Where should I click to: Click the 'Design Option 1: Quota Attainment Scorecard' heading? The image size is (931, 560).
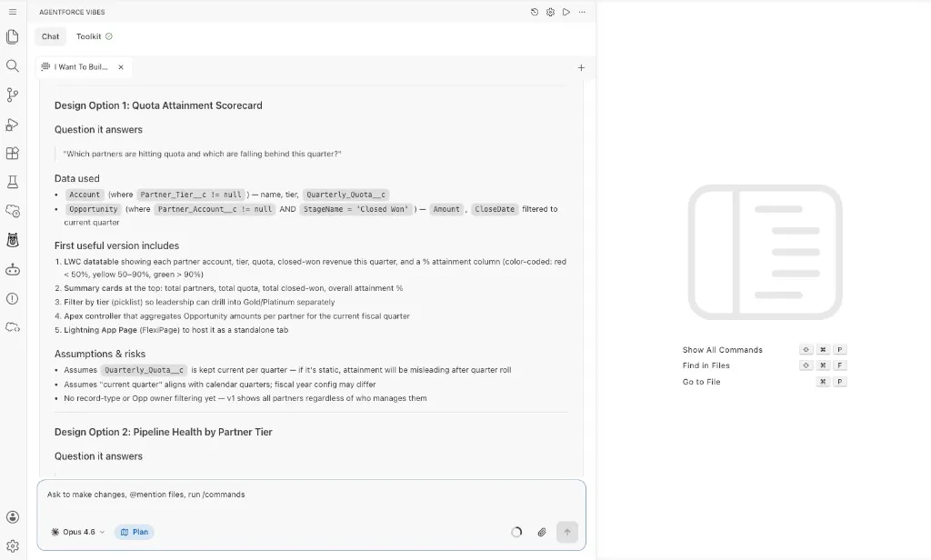click(x=158, y=105)
